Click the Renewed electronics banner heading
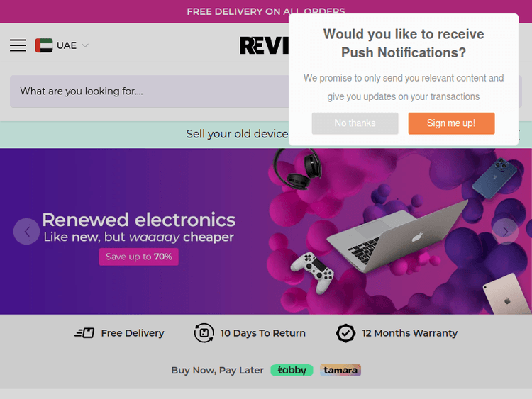532x399 pixels. point(139,220)
